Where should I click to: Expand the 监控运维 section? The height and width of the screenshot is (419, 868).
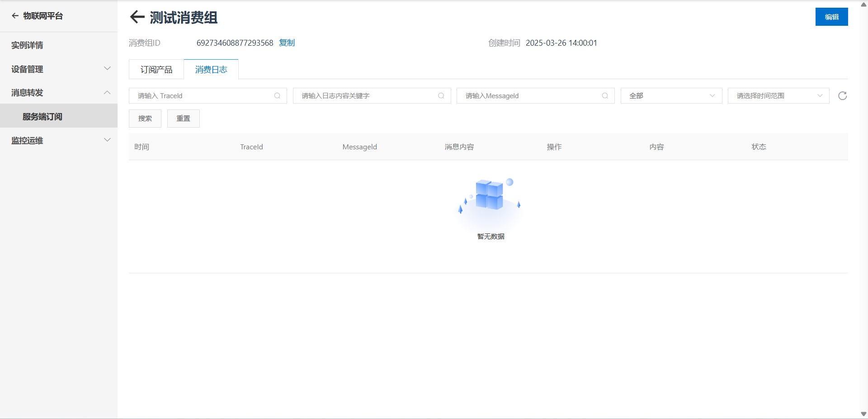click(x=59, y=140)
